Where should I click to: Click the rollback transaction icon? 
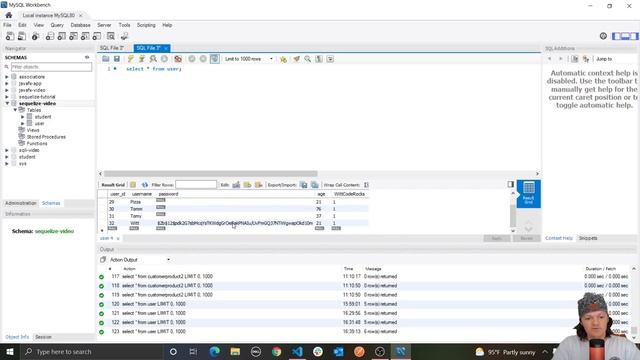[x=203, y=59]
